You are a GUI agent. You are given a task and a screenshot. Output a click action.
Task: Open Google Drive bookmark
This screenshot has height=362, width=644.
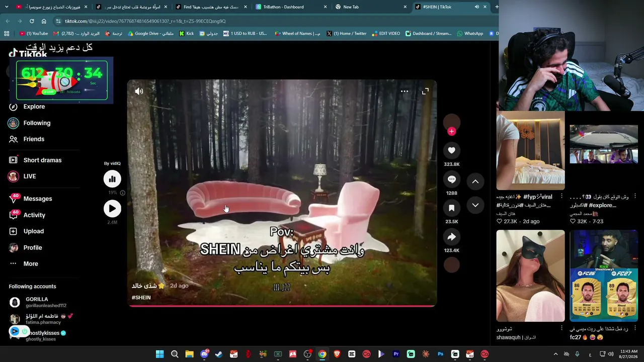(x=151, y=34)
